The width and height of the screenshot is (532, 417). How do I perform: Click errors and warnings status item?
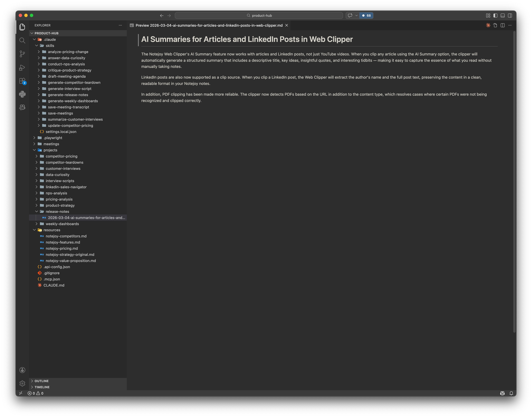(36, 393)
